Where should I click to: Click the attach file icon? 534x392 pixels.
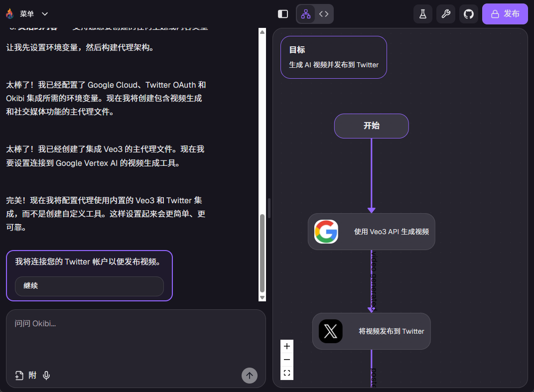[19, 375]
